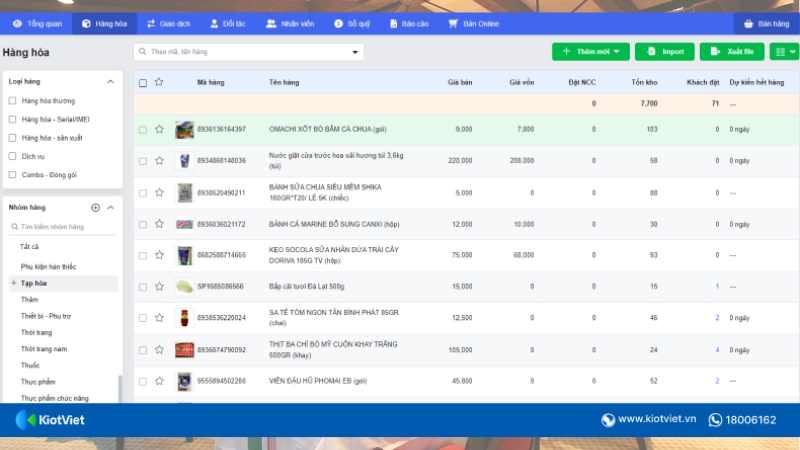Click the Import button

[664, 51]
